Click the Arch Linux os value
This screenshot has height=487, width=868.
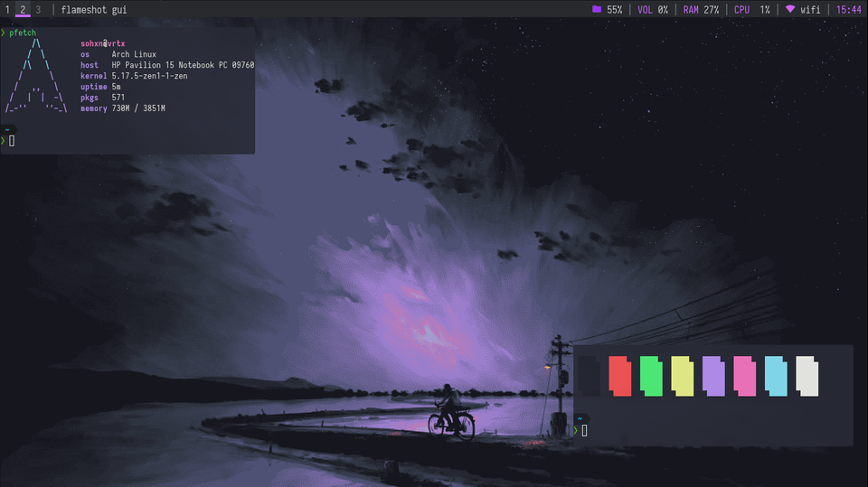coord(134,54)
